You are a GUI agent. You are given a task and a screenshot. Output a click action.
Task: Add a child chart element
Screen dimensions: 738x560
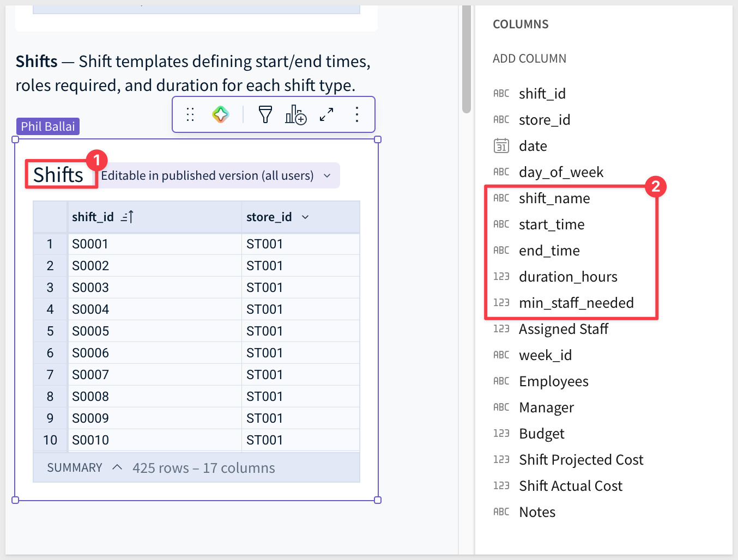(x=296, y=114)
